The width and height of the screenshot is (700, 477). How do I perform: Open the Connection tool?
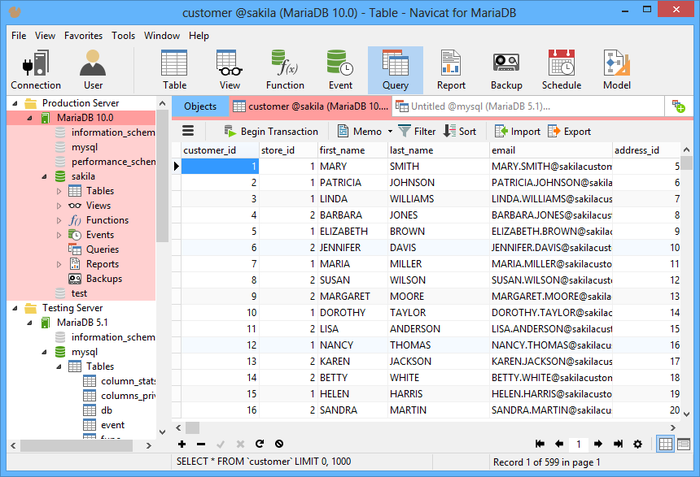click(36, 70)
